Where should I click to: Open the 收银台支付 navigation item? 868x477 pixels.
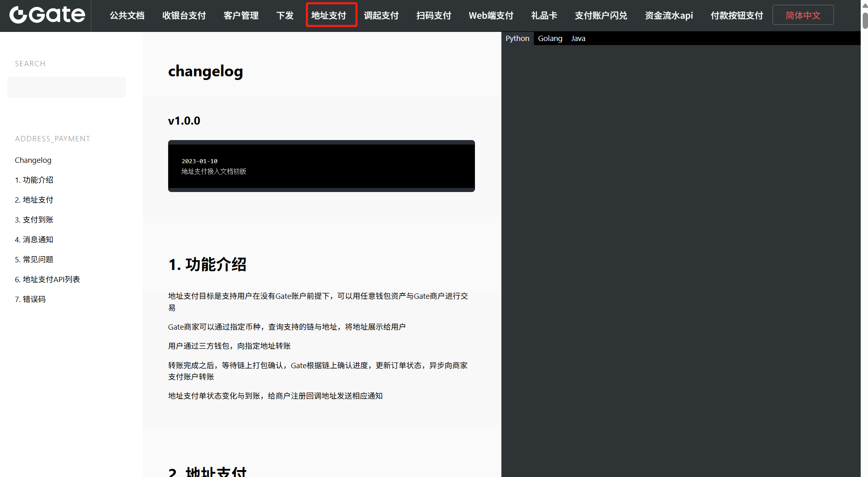184,15
